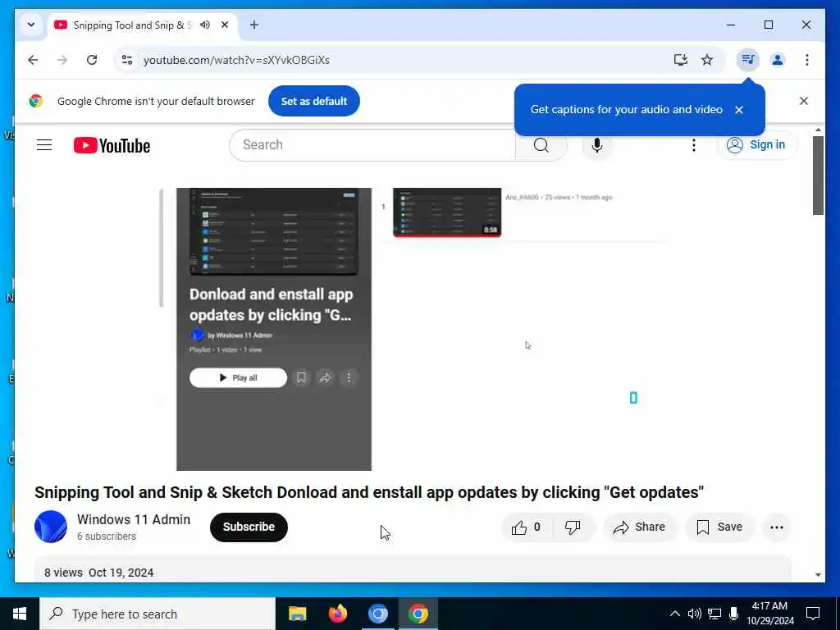
Task: Share this video
Action: click(640, 527)
